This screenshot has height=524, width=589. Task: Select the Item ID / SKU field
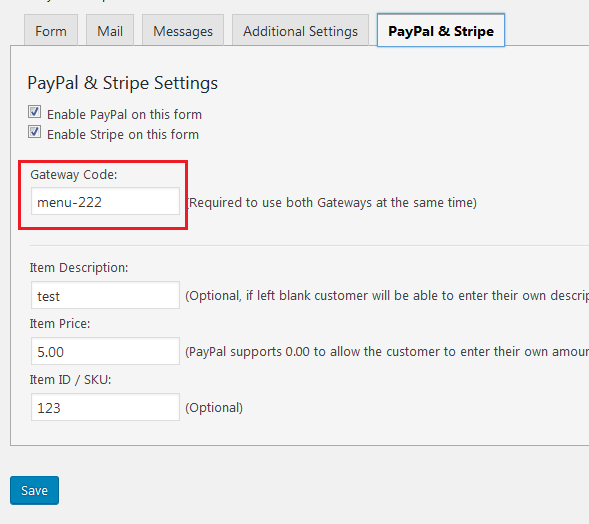105,407
